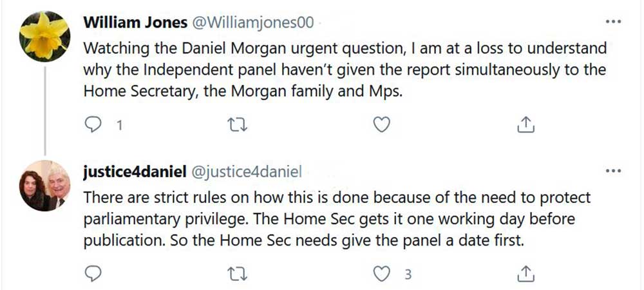Reply to justice4daniel's tweet
The image size is (644, 290).
pos(94,273)
